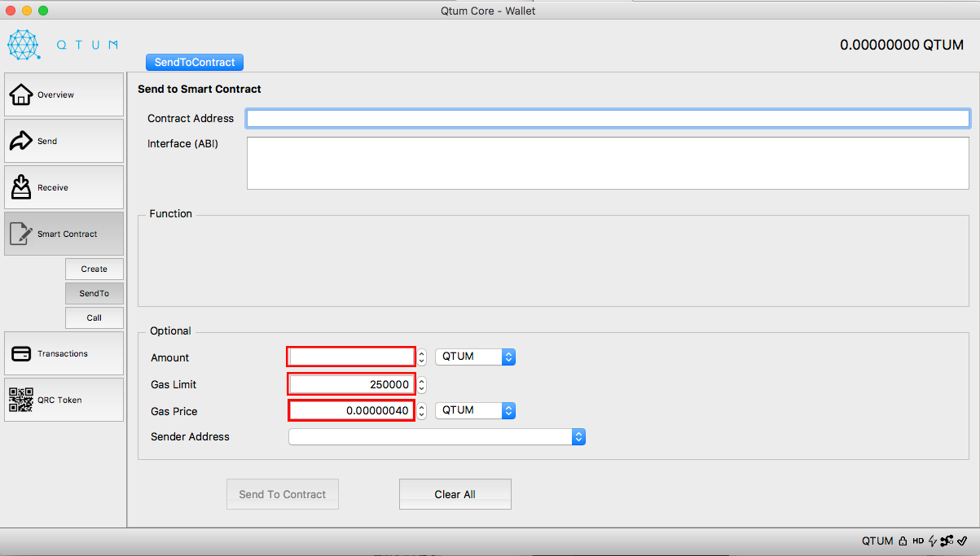Open the Amount unit QTUM dropdown

pos(476,357)
